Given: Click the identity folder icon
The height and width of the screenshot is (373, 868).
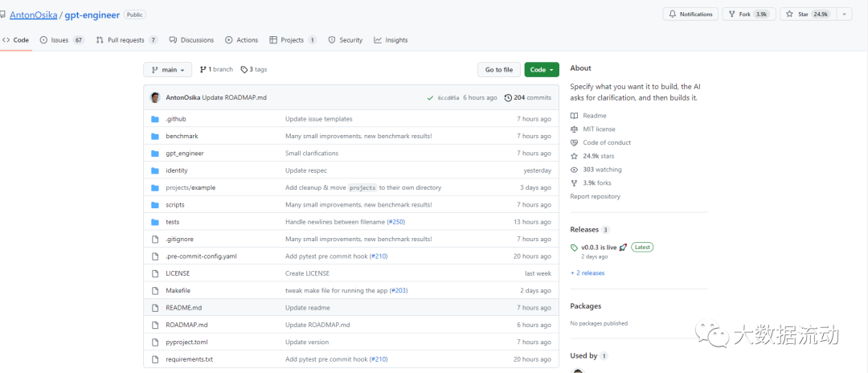Looking at the screenshot, I should 155,170.
